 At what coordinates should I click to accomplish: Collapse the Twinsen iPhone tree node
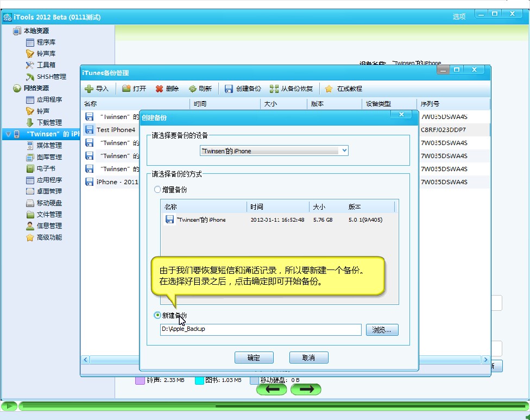[9, 134]
